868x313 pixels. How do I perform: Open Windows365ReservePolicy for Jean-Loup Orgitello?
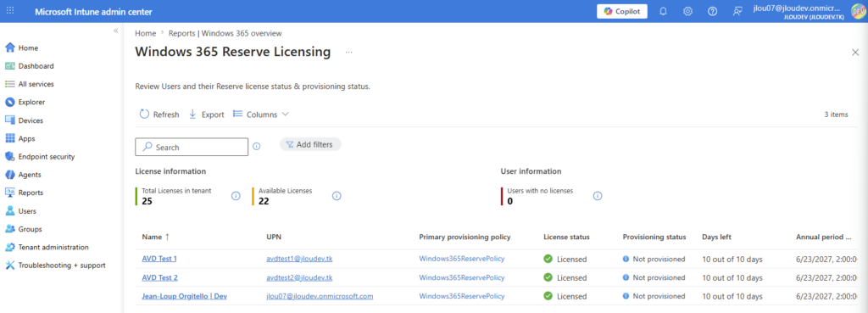[x=462, y=296]
